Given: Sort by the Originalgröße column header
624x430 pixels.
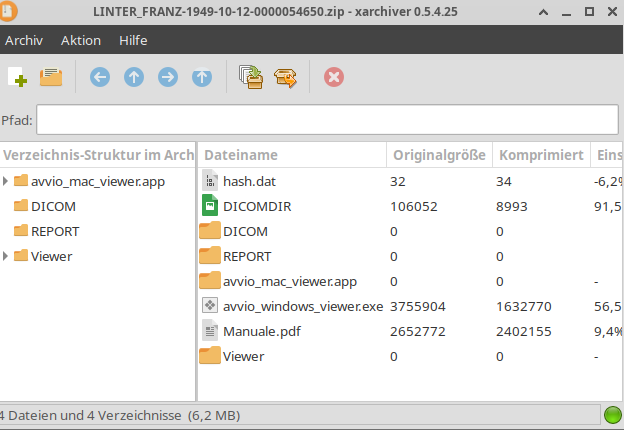Looking at the screenshot, I should [x=439, y=155].
